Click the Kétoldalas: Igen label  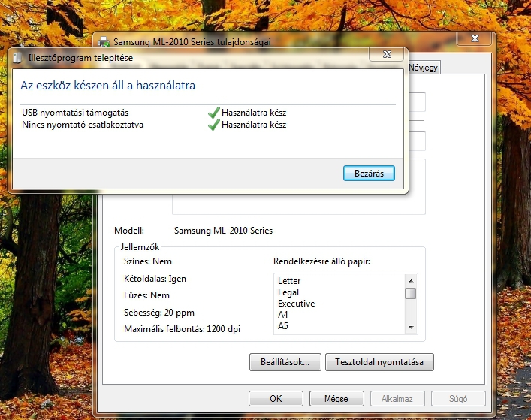click(155, 279)
